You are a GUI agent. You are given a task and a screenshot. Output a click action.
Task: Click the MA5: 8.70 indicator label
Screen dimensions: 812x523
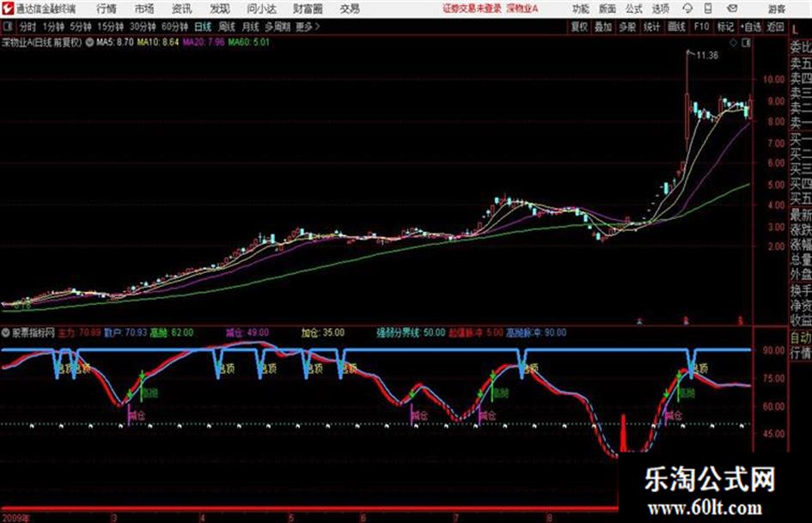pyautogui.click(x=115, y=42)
